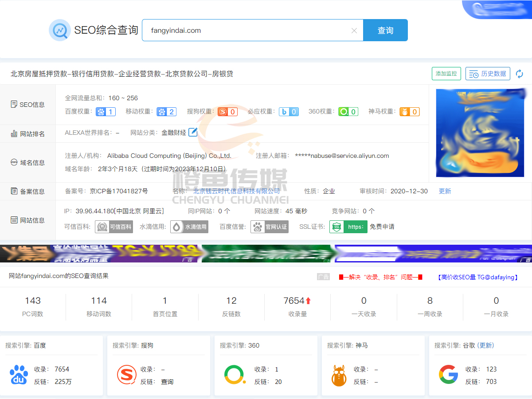532x399 pixels.
Task: Click the 查询 link in Sogou 反链 row
Action: click(167, 382)
